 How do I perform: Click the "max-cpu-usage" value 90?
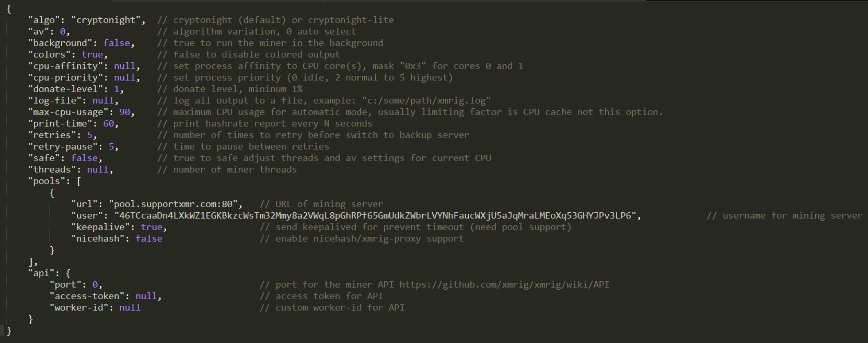(124, 112)
